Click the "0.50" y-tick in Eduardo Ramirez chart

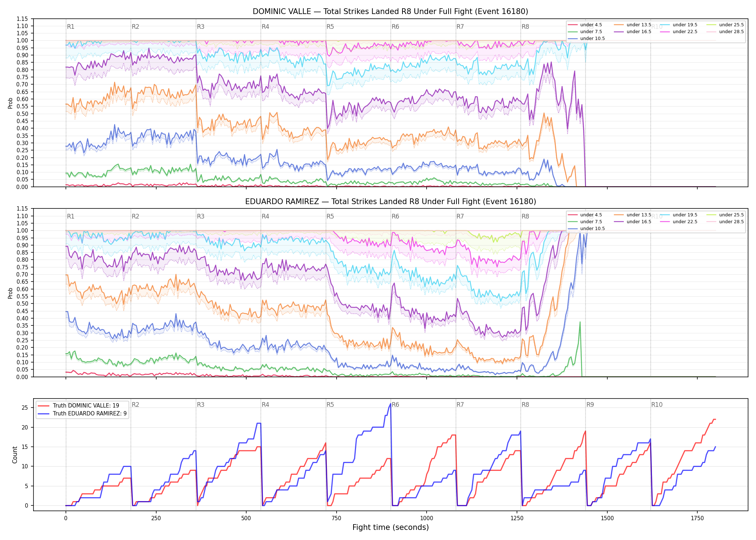22,304
